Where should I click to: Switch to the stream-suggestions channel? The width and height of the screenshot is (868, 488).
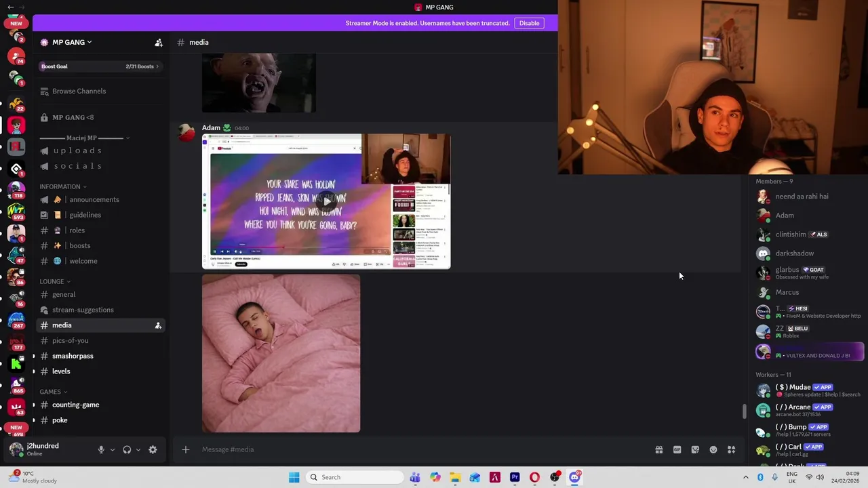pos(100,310)
